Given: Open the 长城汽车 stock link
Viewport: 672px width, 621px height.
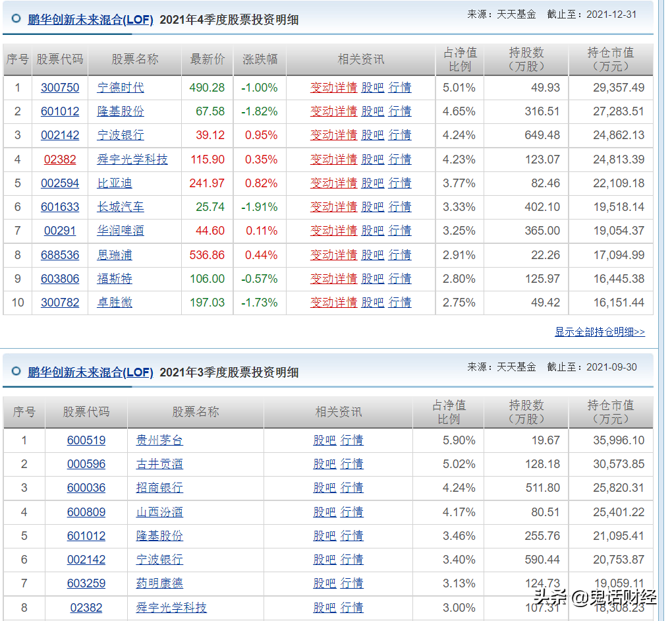Looking at the screenshot, I should [x=121, y=207].
